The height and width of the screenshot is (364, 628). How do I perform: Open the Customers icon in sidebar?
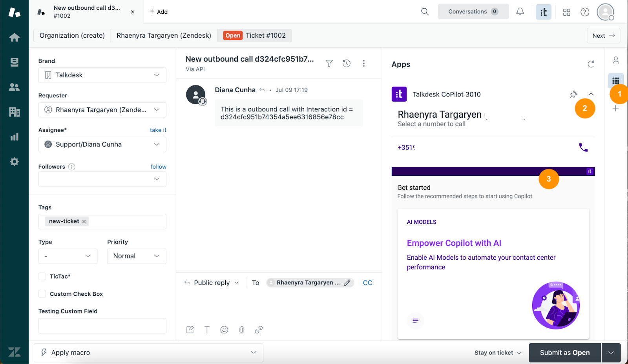[x=14, y=87]
